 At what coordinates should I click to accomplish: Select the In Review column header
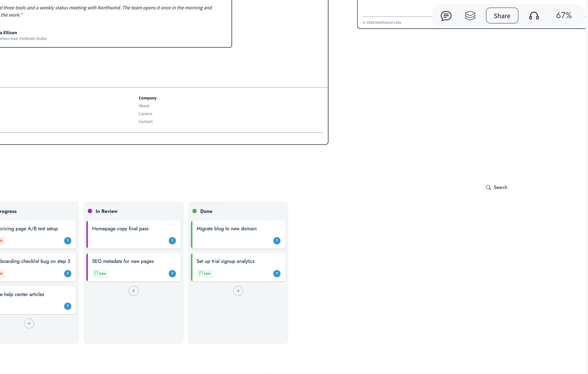[x=107, y=211]
